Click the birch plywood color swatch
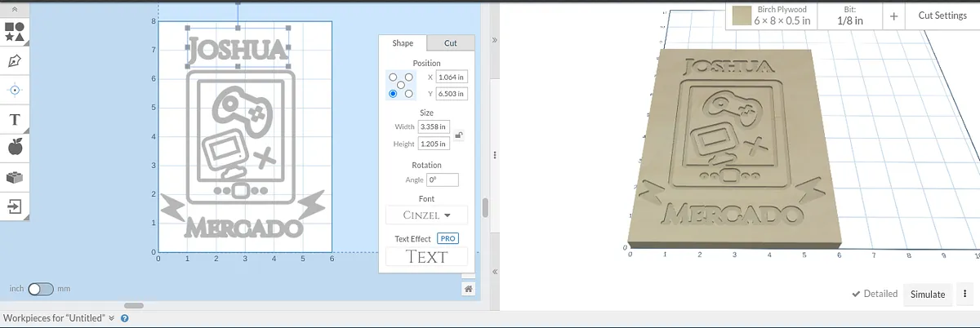Screen dimensions: 980x328 click(742, 16)
